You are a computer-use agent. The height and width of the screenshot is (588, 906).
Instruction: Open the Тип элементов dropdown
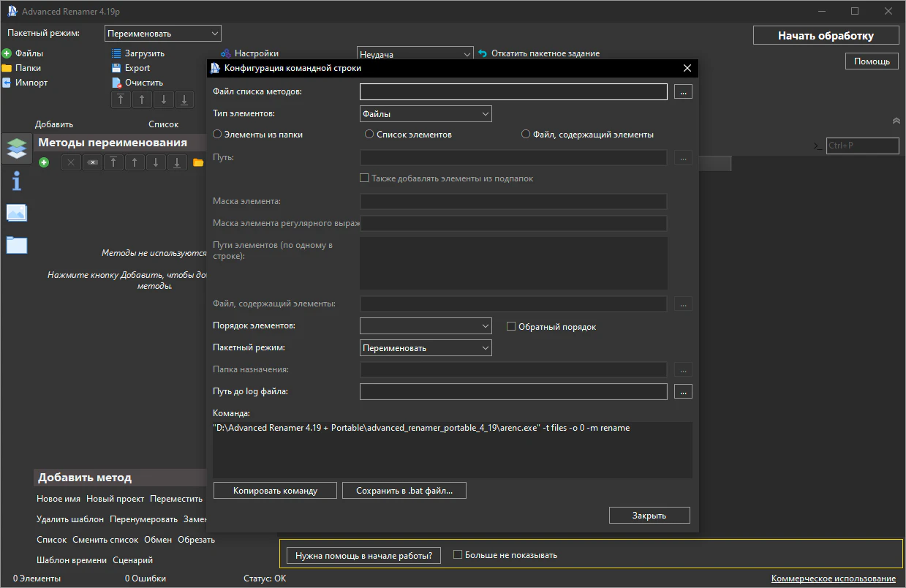[426, 114]
